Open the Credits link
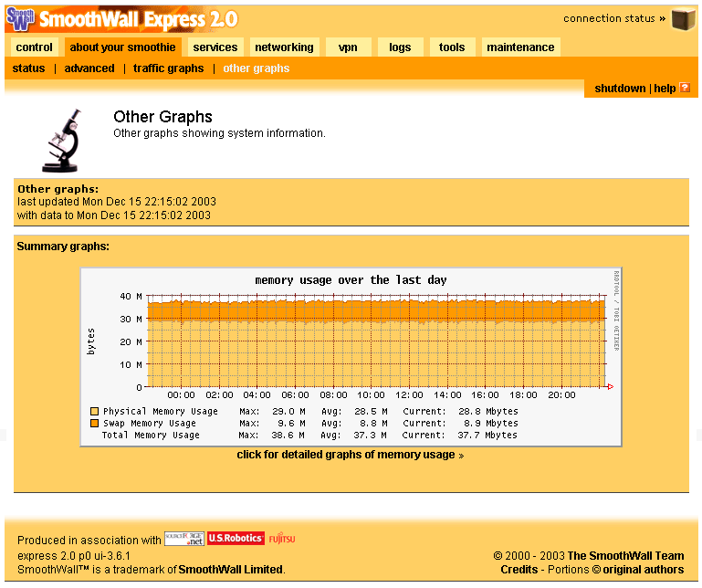 pos(519,569)
